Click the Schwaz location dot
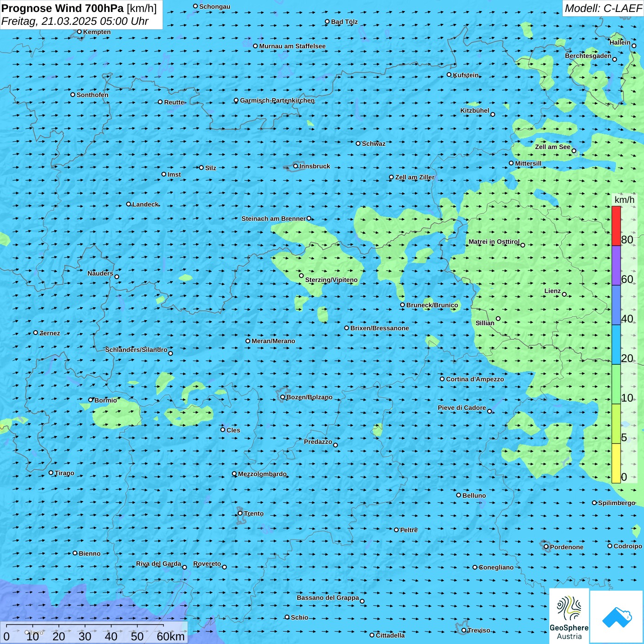644x644 pixels. tap(358, 144)
